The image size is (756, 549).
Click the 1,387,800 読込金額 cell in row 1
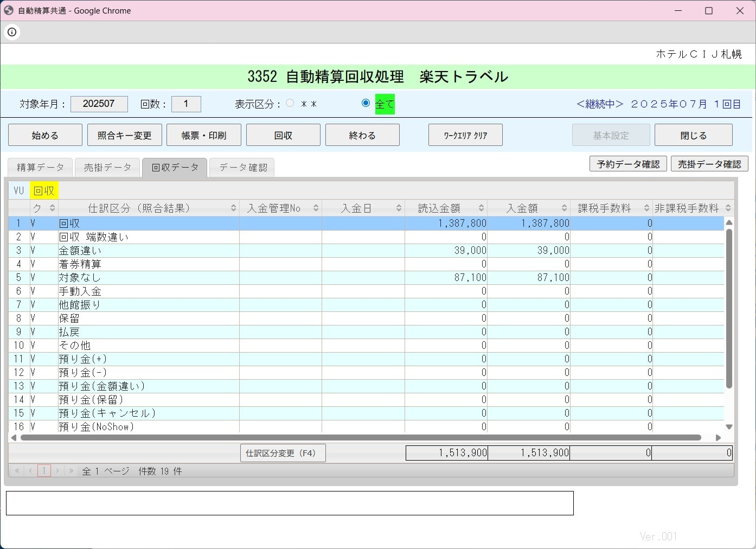click(x=446, y=224)
